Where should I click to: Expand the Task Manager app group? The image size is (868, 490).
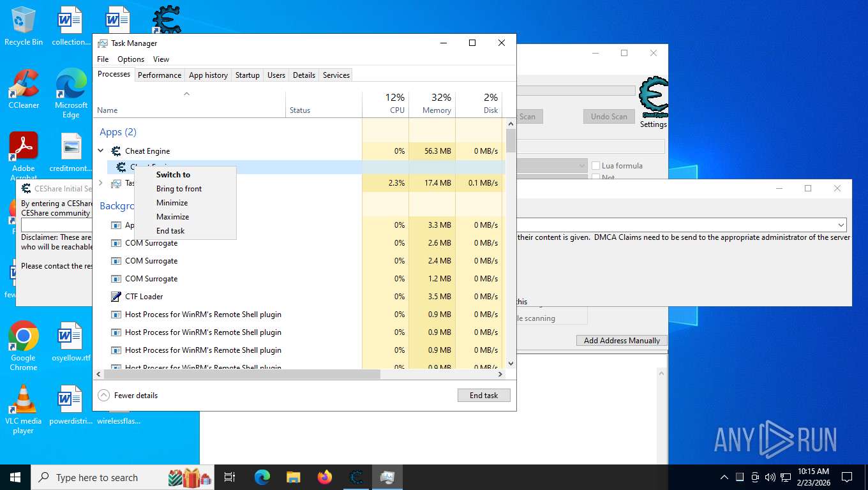(x=101, y=183)
